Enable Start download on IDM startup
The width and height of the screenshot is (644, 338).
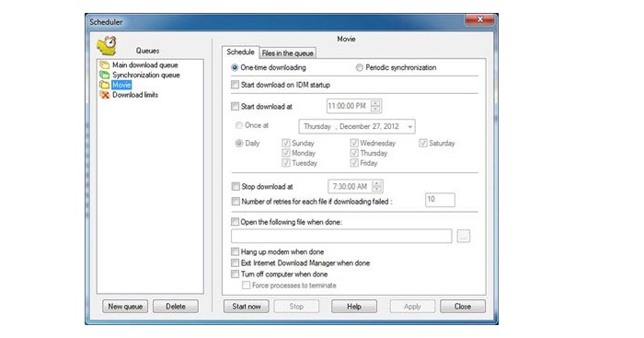pyautogui.click(x=235, y=85)
